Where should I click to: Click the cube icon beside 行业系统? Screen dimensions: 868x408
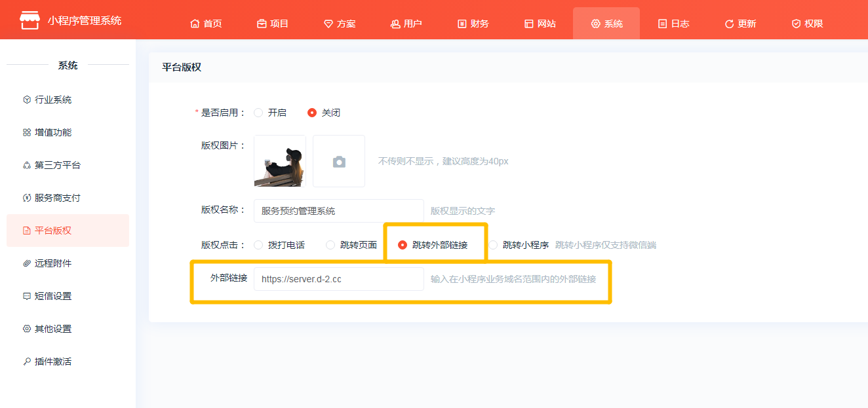pyautogui.click(x=27, y=100)
